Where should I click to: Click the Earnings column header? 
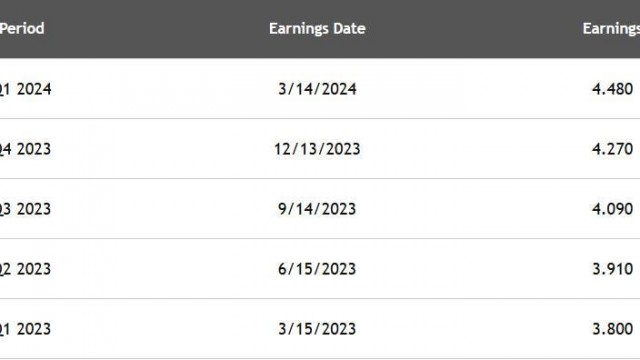click(611, 29)
